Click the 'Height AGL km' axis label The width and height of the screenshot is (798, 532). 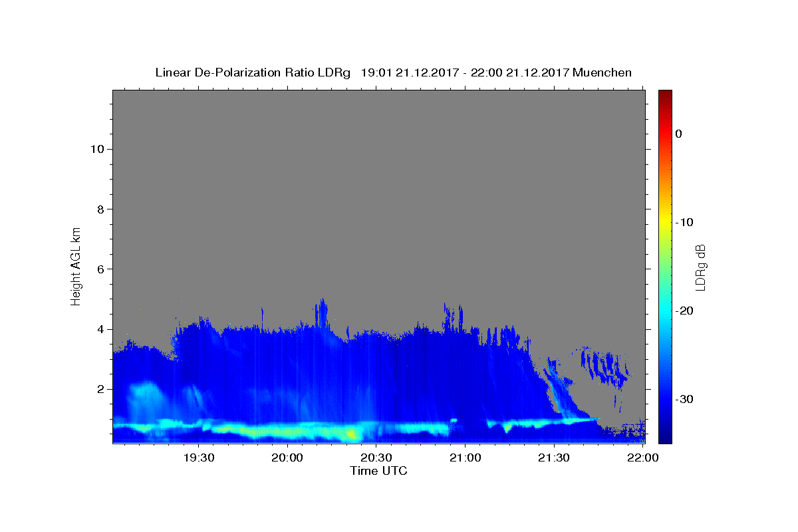[76, 265]
